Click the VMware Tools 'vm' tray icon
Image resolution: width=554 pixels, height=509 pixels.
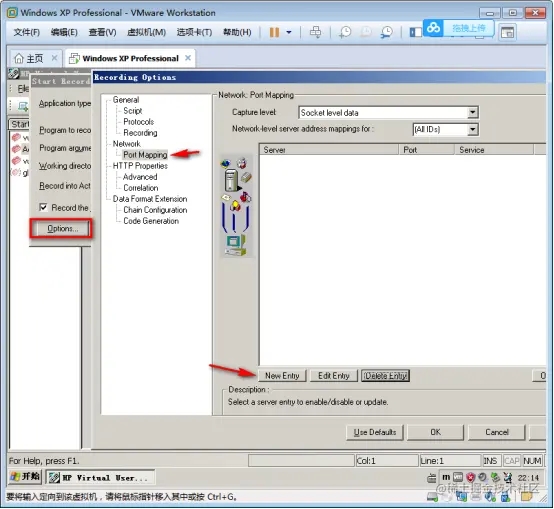coord(458,477)
